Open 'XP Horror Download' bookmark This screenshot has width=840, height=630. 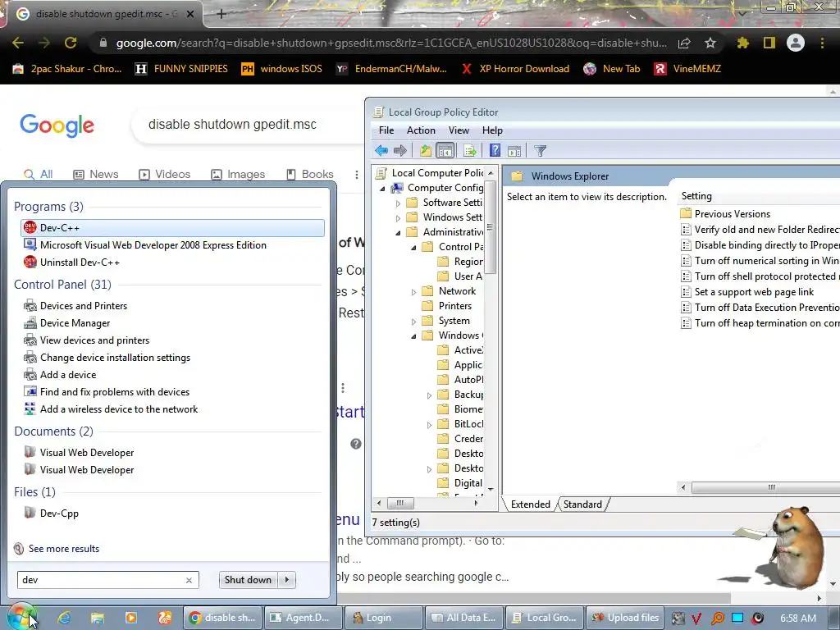coord(516,69)
